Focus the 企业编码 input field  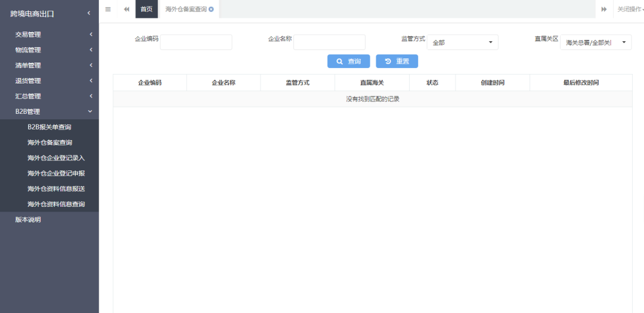point(196,42)
